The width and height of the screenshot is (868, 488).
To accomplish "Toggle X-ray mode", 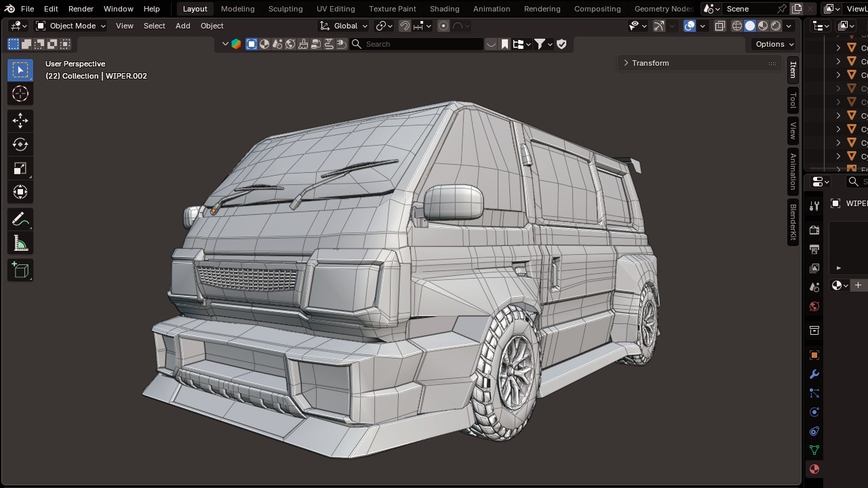I will 720,26.
